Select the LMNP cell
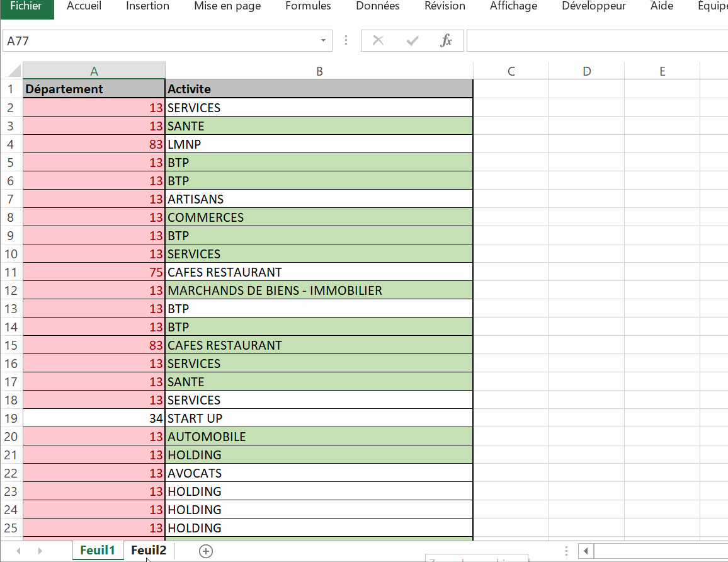The height and width of the screenshot is (562, 728). (319, 144)
